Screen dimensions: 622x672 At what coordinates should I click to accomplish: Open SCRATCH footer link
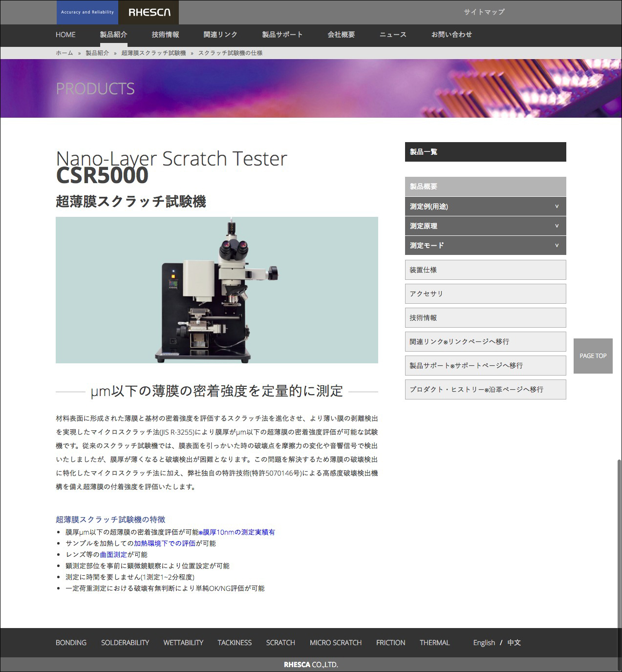coord(280,643)
